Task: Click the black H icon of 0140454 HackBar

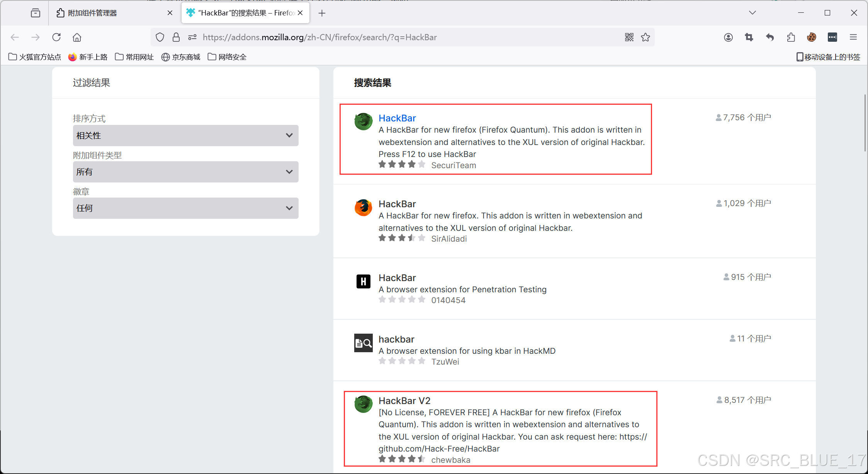Action: point(363,281)
